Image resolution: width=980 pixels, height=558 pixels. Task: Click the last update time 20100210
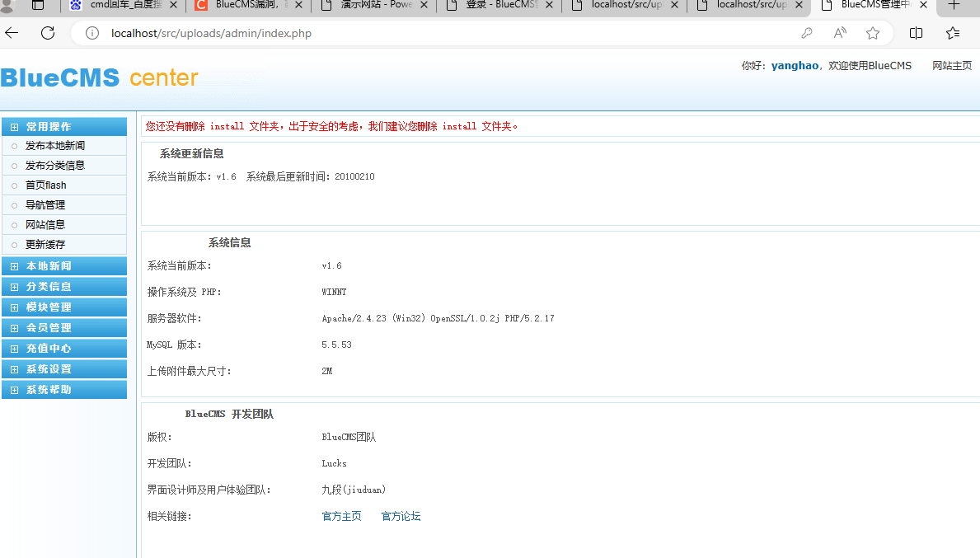coord(354,177)
